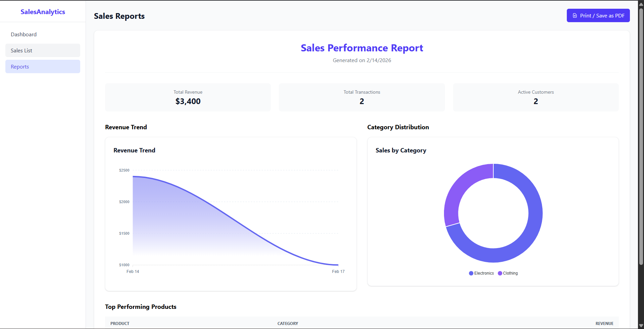
Task: Sort by the REVENUE column header
Action: (x=604, y=323)
